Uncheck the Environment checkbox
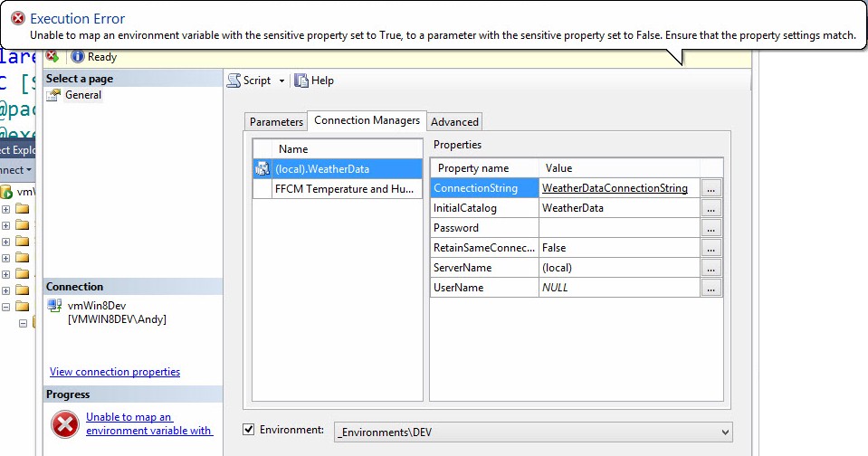 click(249, 430)
